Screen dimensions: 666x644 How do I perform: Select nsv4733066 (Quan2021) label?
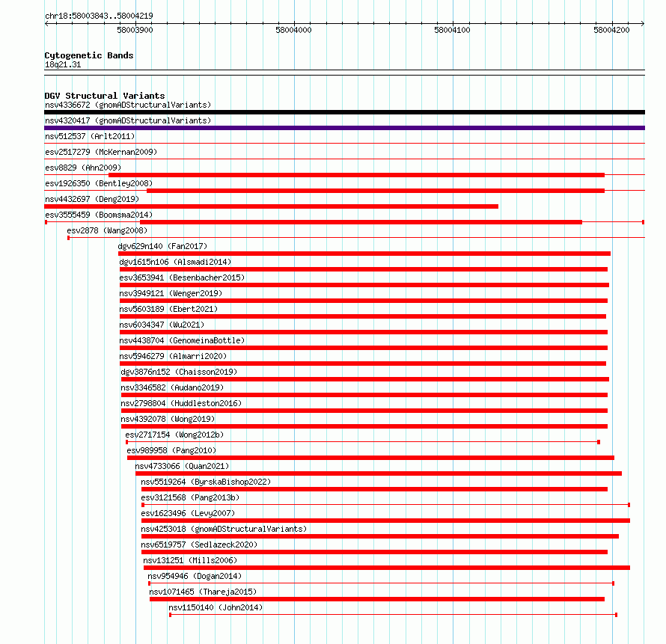click(182, 466)
